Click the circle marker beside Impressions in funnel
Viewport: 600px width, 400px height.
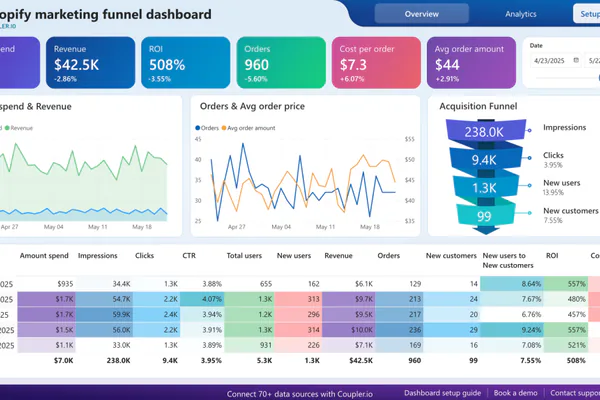[x=530, y=131]
